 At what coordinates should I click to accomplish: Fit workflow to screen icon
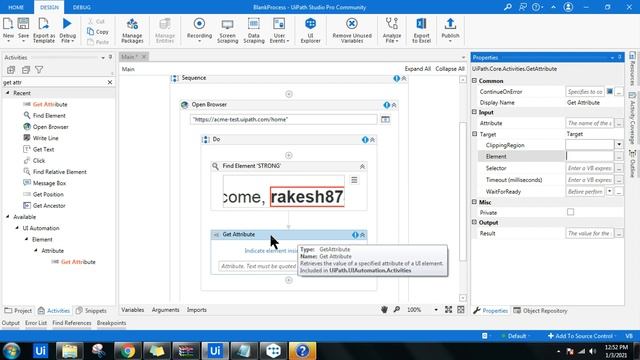[449, 310]
